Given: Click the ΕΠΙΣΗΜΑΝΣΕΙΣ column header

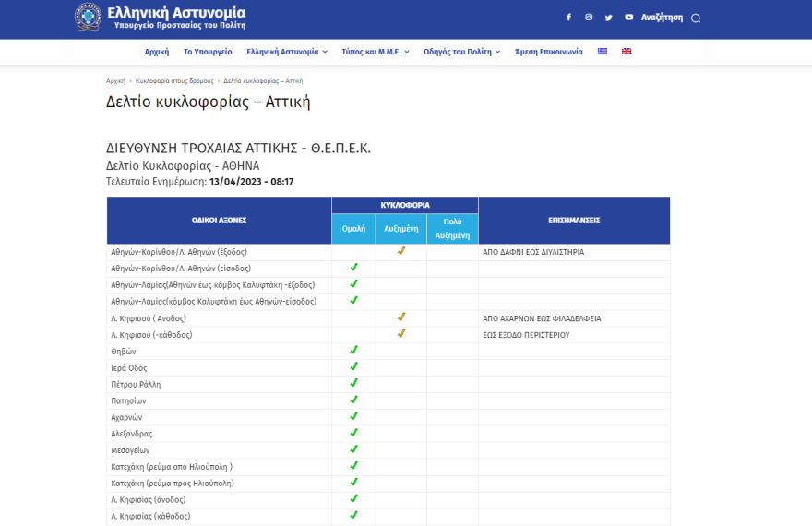Looking at the screenshot, I should (574, 221).
